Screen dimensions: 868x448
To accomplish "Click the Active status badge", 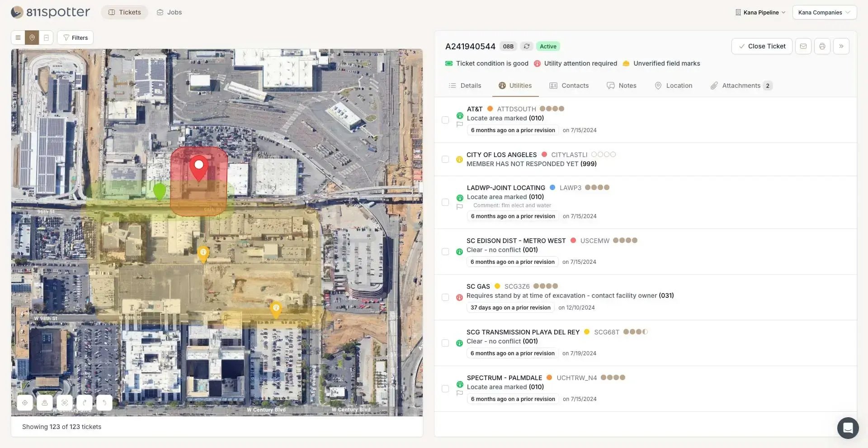I will (548, 46).
